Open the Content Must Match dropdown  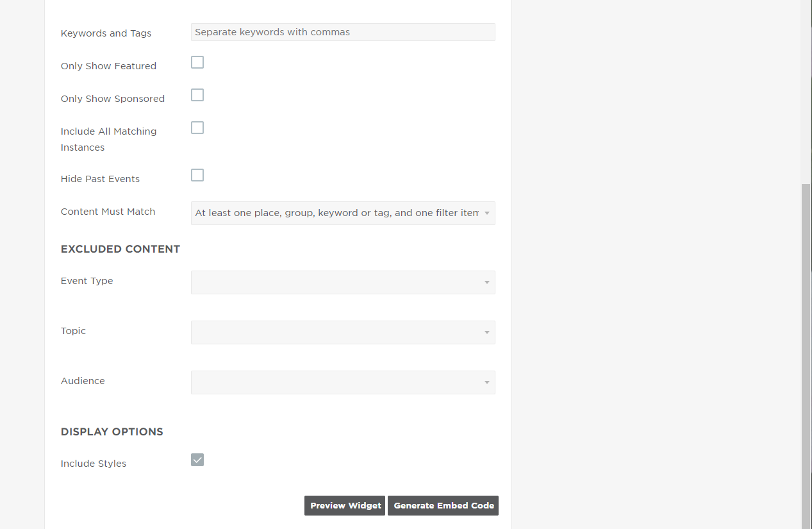point(343,212)
